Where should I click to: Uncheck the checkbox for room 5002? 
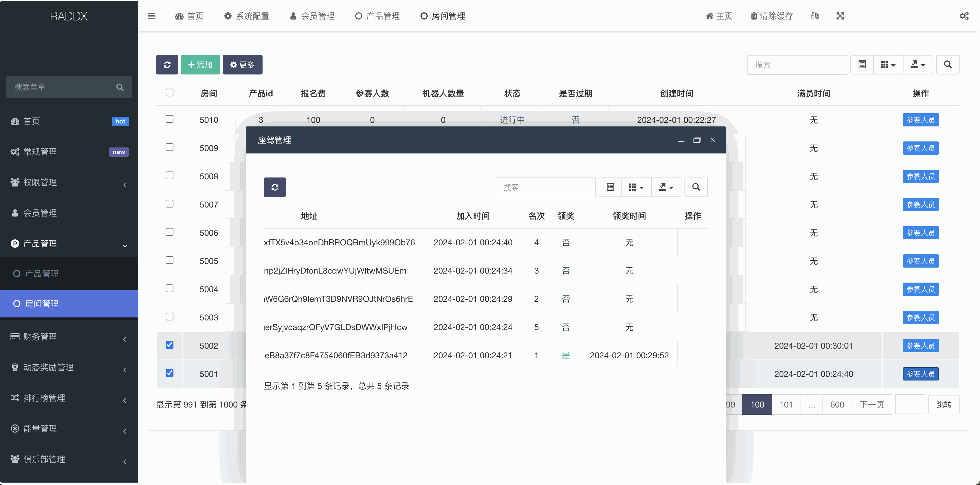coord(169,345)
